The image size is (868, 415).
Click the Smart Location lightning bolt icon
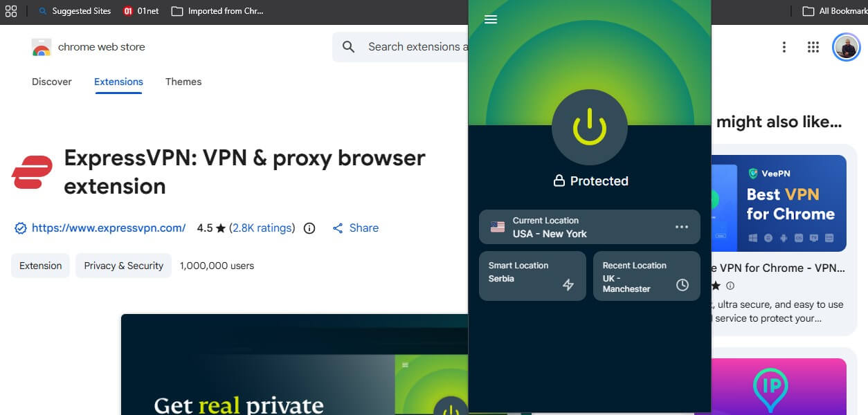coord(568,285)
